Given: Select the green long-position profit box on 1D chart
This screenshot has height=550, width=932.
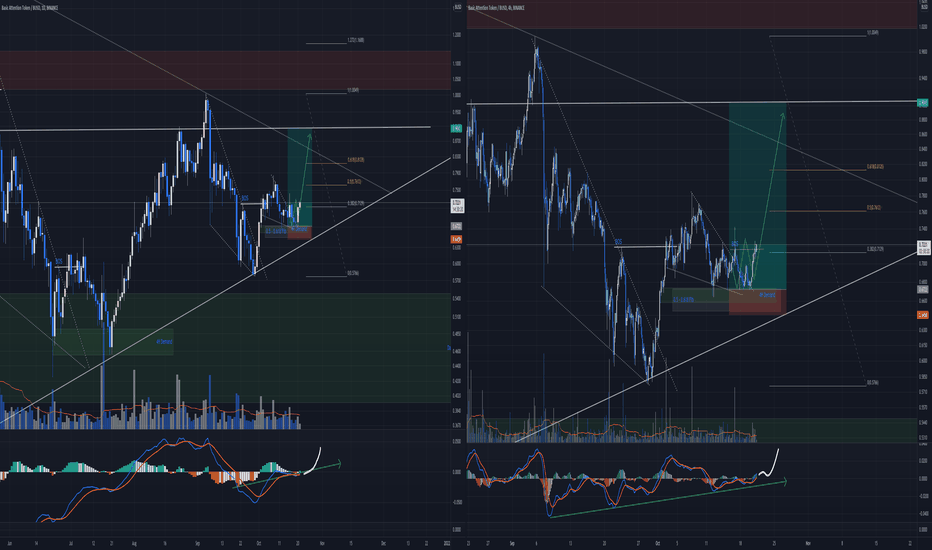Looking at the screenshot, I should (300, 178).
